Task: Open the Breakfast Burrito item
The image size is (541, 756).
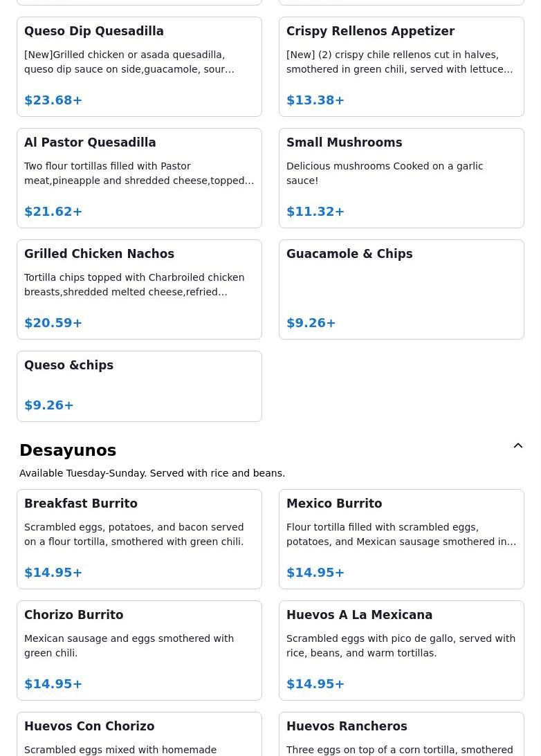Action: pos(139,539)
